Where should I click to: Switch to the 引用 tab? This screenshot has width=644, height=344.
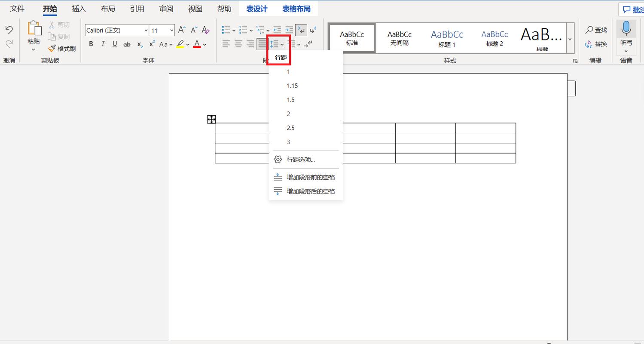[137, 9]
